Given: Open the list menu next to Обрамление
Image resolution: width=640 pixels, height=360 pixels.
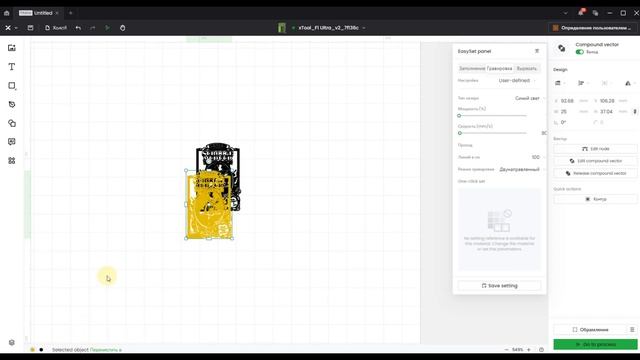Looking at the screenshot, I should point(632,329).
